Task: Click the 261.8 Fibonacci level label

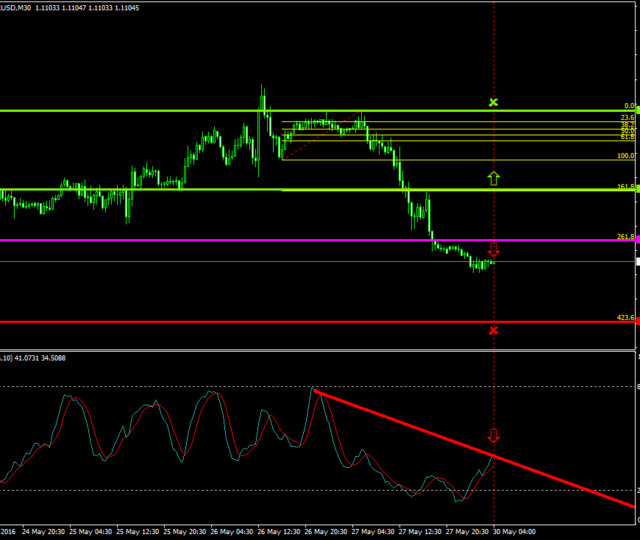Action: pos(626,237)
